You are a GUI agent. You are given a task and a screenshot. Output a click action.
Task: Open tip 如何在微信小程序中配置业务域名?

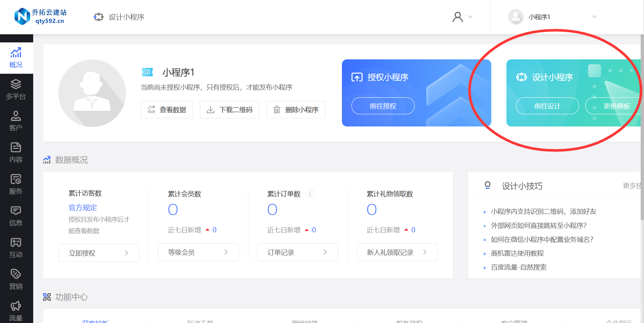pos(542,240)
